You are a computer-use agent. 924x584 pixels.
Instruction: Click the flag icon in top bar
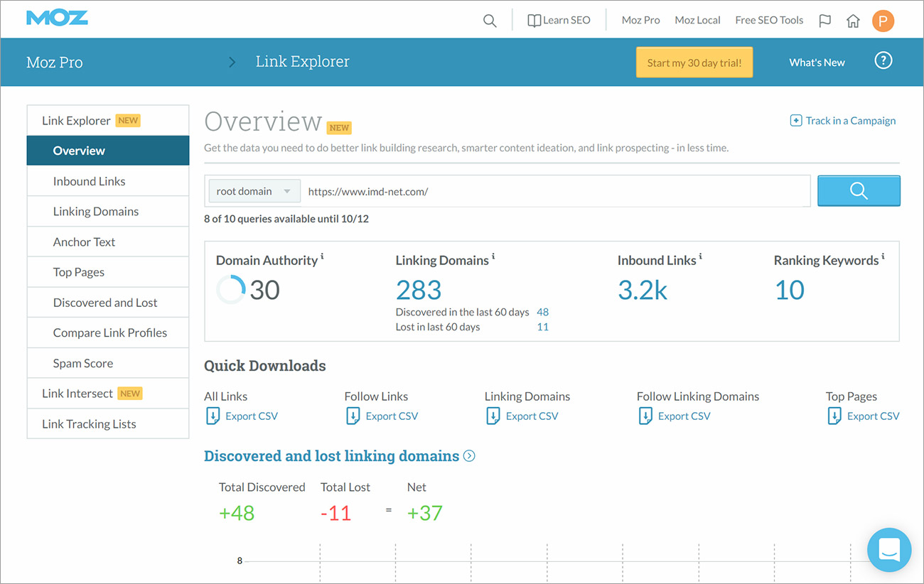point(824,21)
